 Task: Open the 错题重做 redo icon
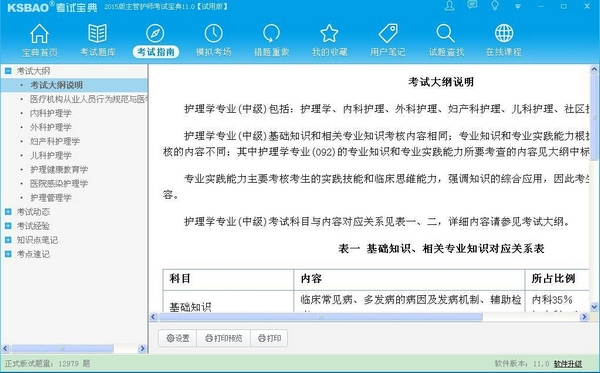tap(271, 33)
